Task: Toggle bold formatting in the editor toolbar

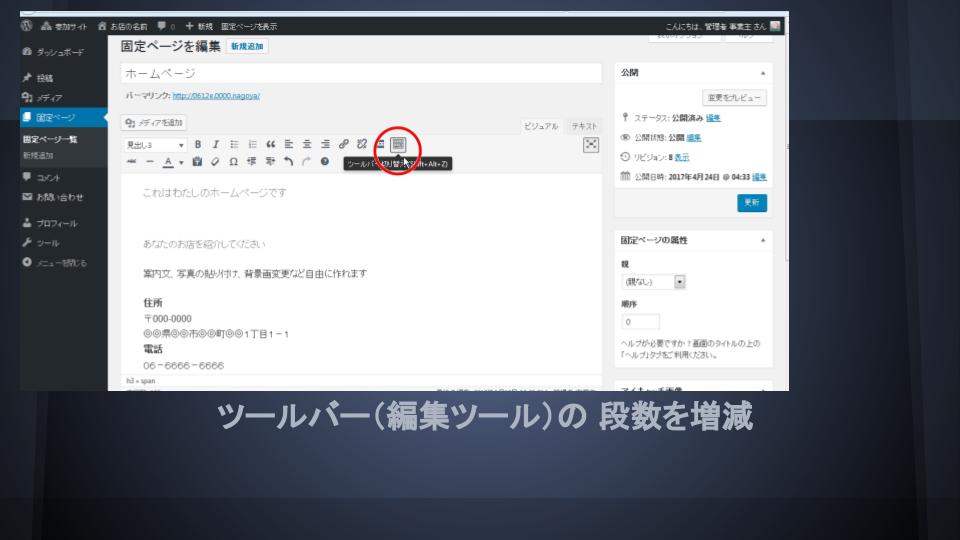Action: click(198, 144)
